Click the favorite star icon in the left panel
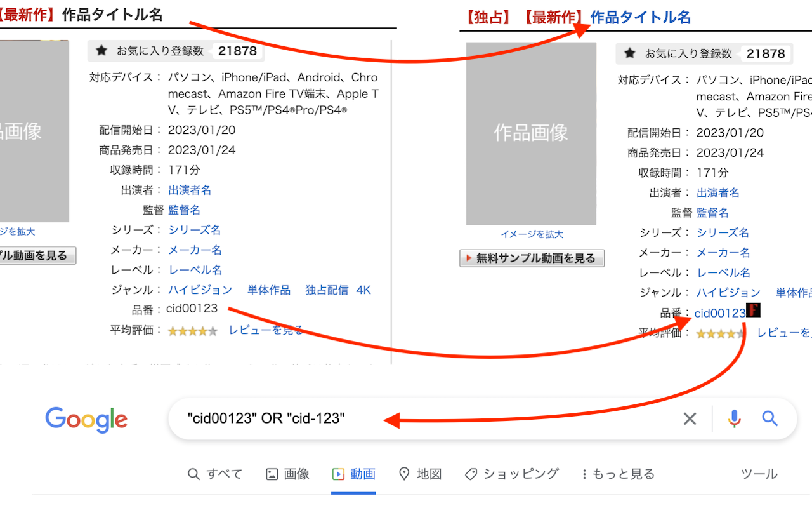Screen dimensions: 812x508 point(101,51)
